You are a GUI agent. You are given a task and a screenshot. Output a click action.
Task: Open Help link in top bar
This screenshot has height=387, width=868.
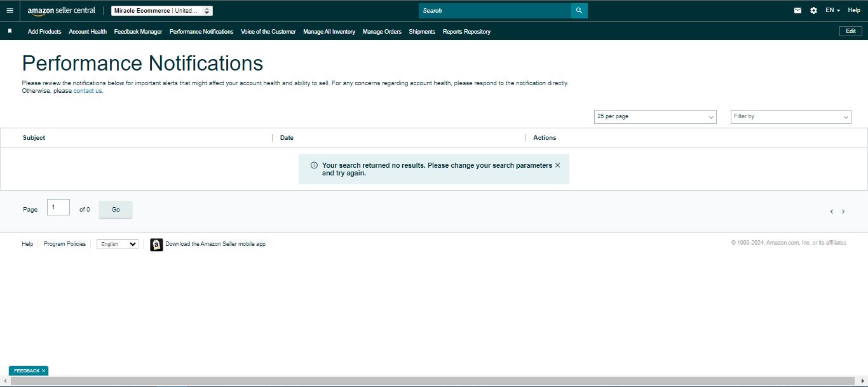click(854, 11)
